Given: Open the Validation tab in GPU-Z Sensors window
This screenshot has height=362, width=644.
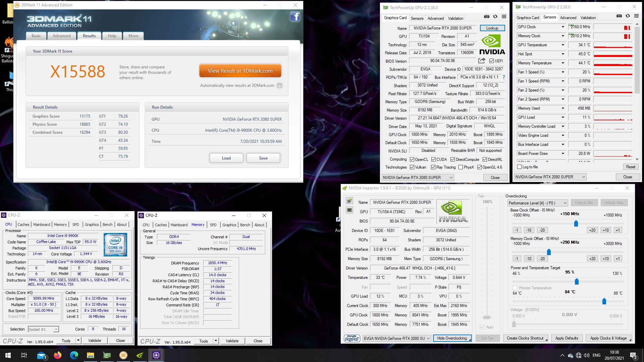Looking at the screenshot, I should (588, 18).
